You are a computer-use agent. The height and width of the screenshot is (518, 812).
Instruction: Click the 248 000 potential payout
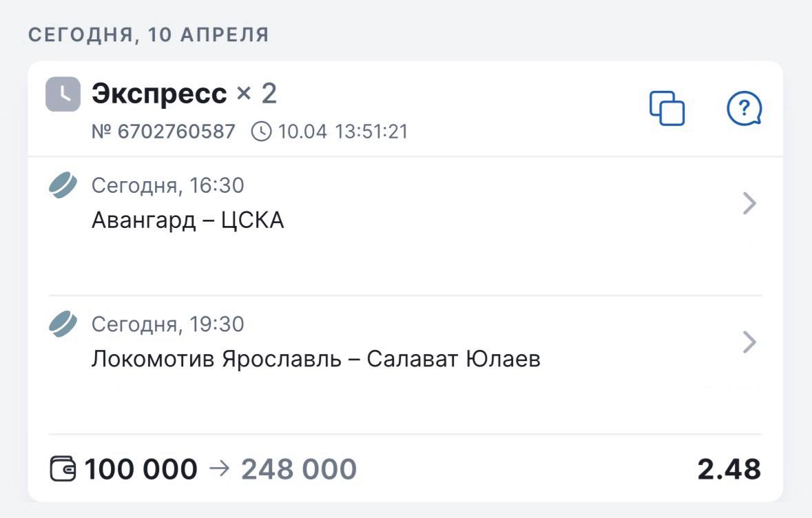[x=299, y=470]
